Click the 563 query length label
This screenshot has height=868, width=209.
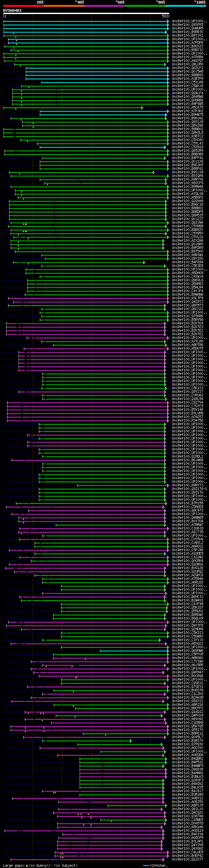(165, 16)
